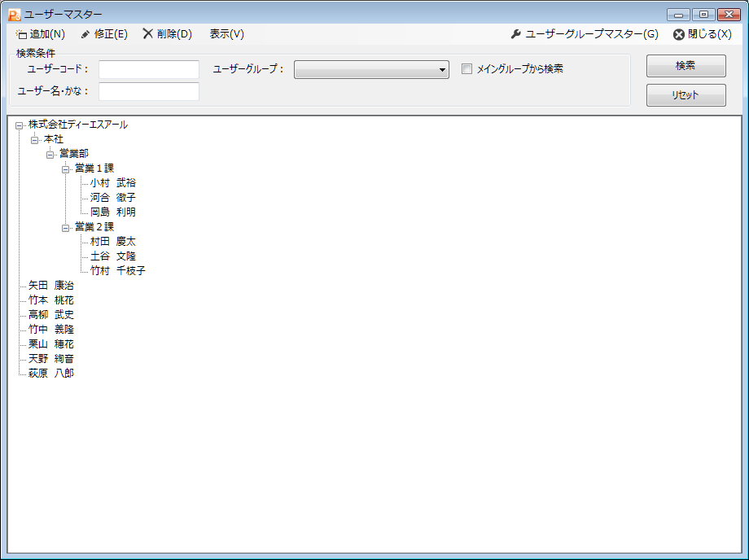Click the 追加(N) add icon
Viewport: 749px width, 560px height.
pos(21,34)
